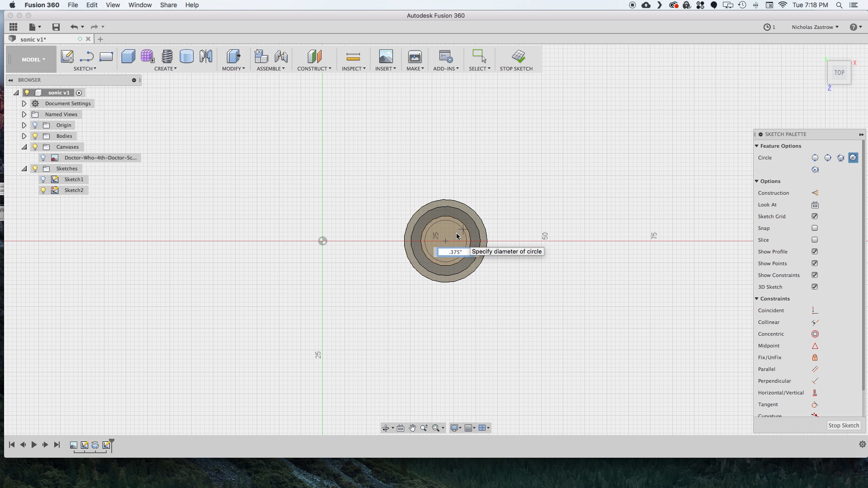
Task: Click the New Component icon in Assemble
Action: [261, 56]
